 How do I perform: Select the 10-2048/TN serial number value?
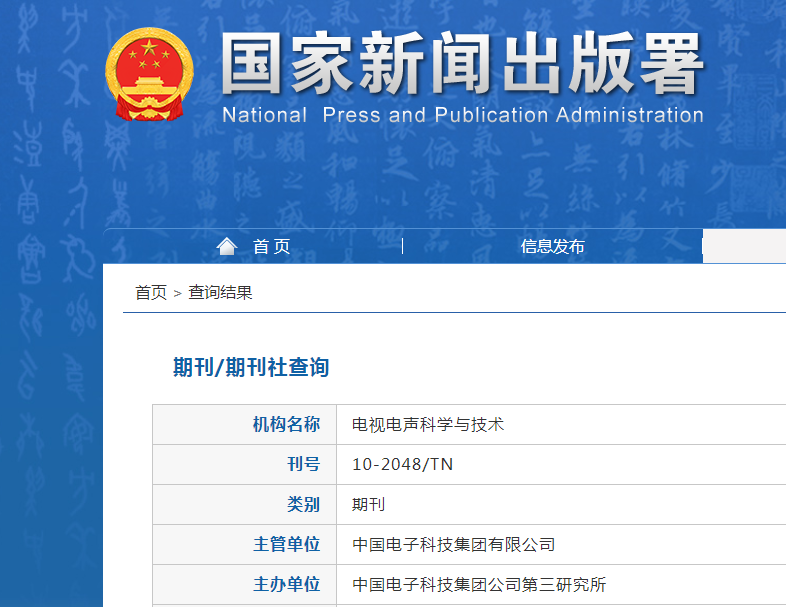pos(402,465)
